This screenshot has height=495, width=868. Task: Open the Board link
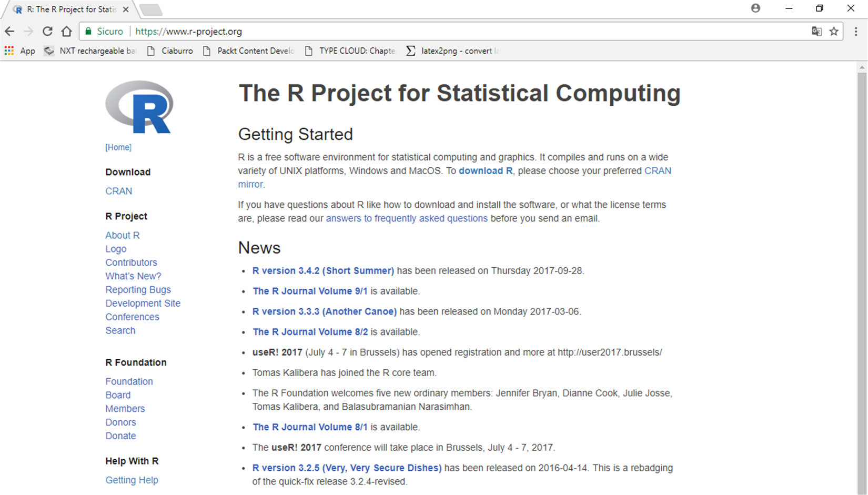[118, 395]
